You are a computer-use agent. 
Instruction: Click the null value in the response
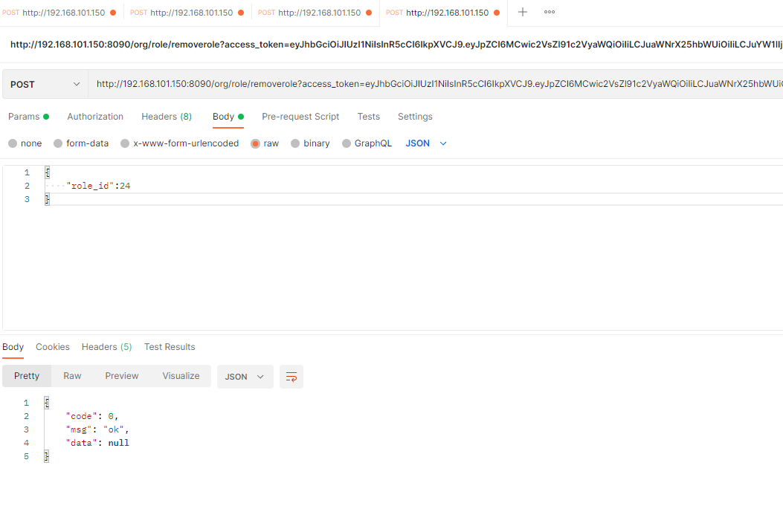coord(119,444)
